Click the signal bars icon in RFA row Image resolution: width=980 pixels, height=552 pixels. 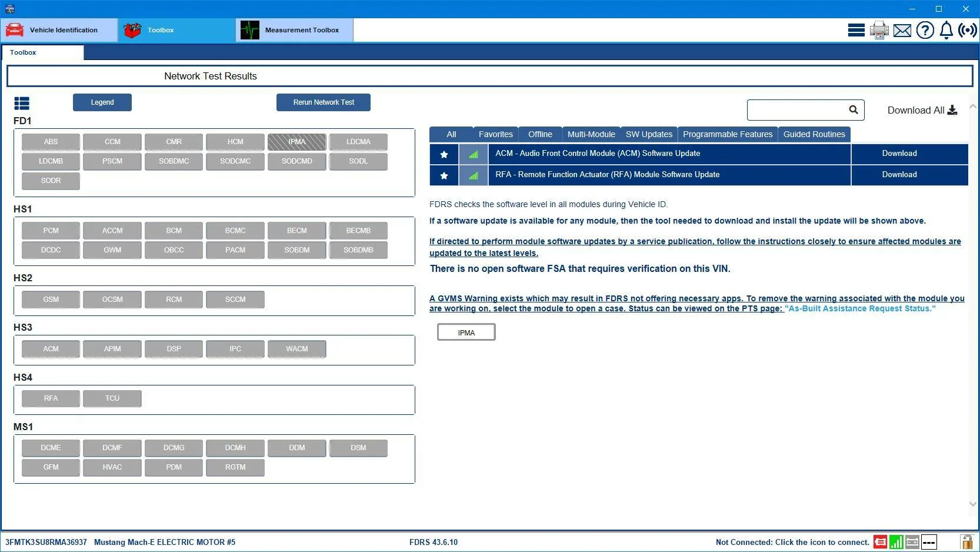pos(474,175)
